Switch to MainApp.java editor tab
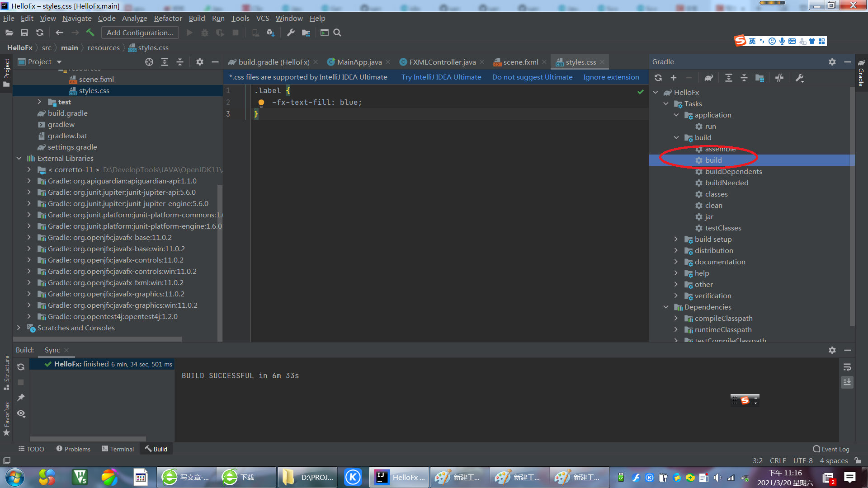Screen dimensions: 868x488 359,62
